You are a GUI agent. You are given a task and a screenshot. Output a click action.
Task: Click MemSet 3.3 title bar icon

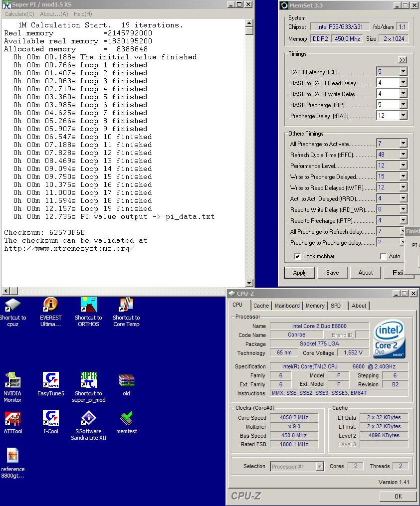point(284,5)
